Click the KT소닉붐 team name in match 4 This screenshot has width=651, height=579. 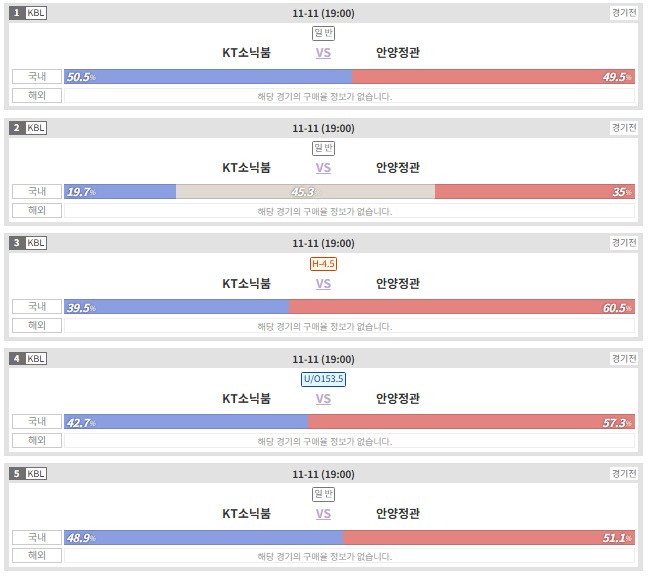tap(246, 399)
